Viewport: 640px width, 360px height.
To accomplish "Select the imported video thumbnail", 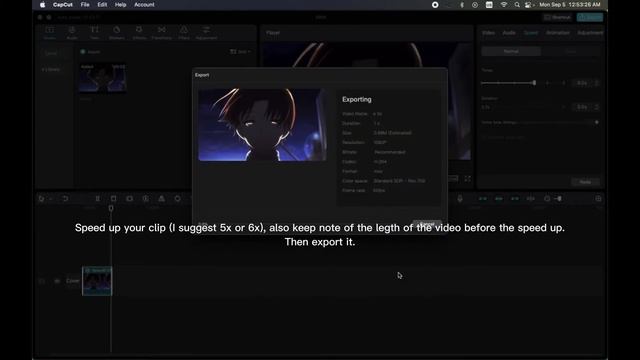I will coord(102,78).
